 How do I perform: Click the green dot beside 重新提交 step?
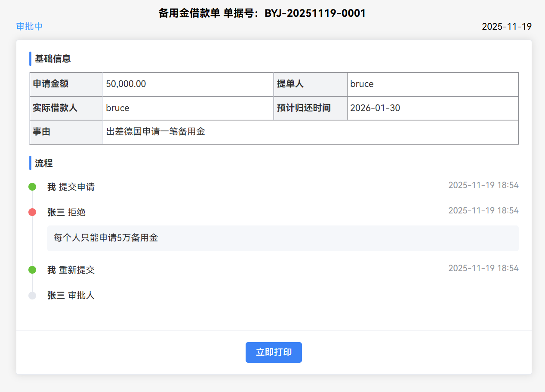32,270
